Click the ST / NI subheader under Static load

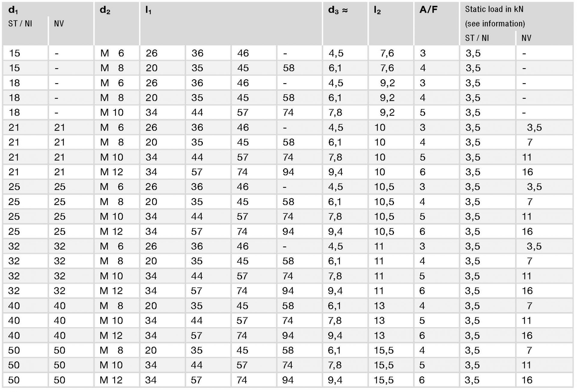click(x=477, y=38)
